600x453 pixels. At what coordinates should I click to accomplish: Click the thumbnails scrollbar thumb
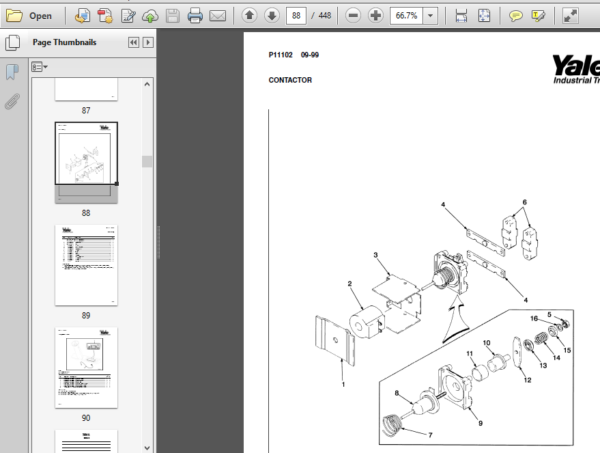[147, 161]
